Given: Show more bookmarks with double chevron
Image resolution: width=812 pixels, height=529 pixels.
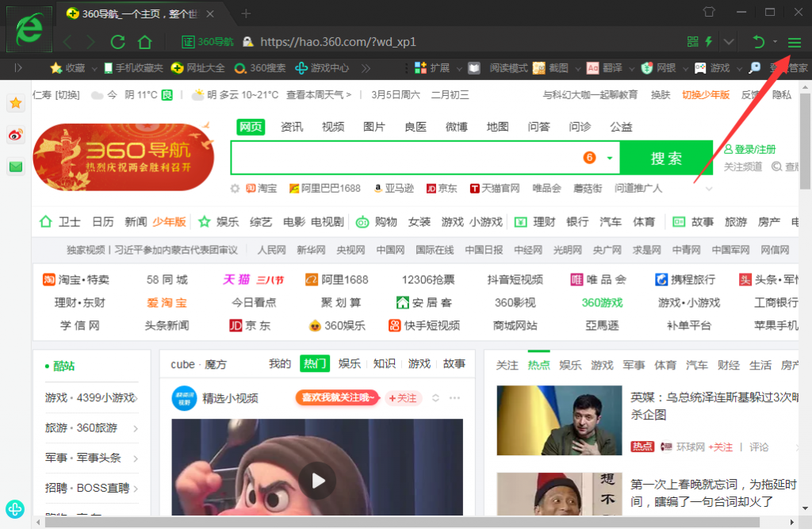Looking at the screenshot, I should click(x=366, y=68).
